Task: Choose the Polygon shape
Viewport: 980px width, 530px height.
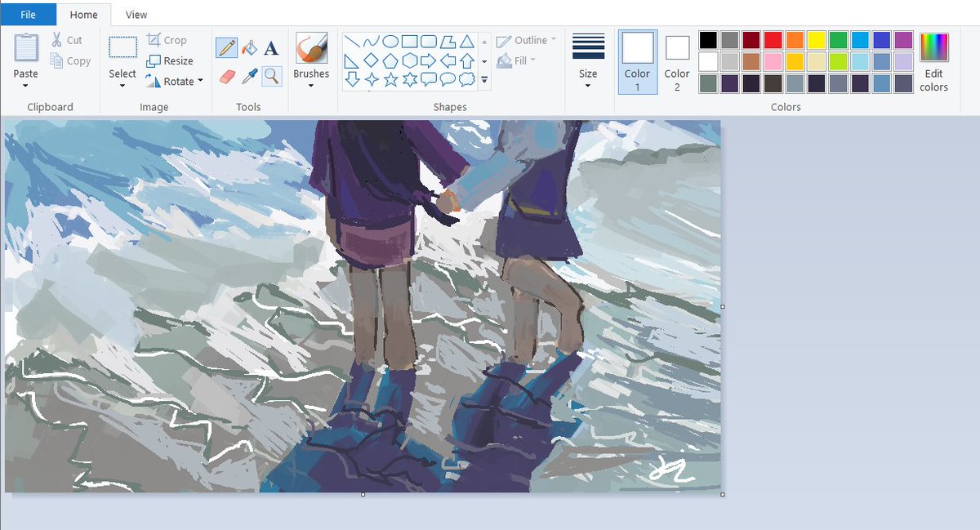Action: click(x=448, y=42)
